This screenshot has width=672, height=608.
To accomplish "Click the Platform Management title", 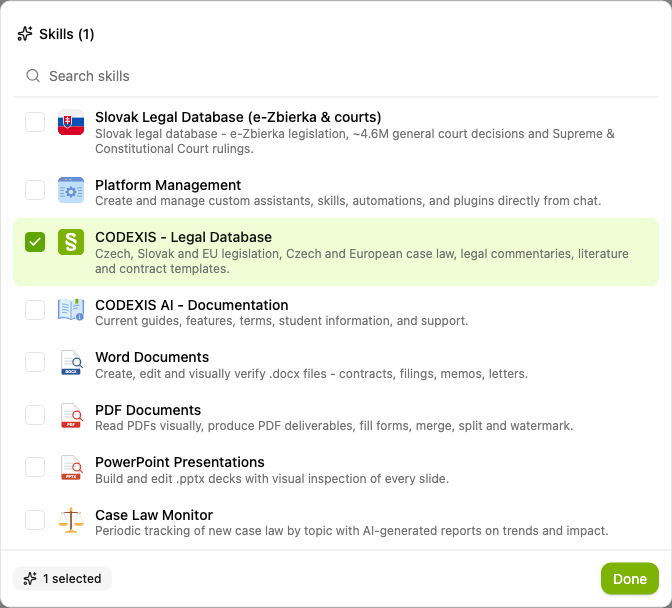I will (x=168, y=185).
